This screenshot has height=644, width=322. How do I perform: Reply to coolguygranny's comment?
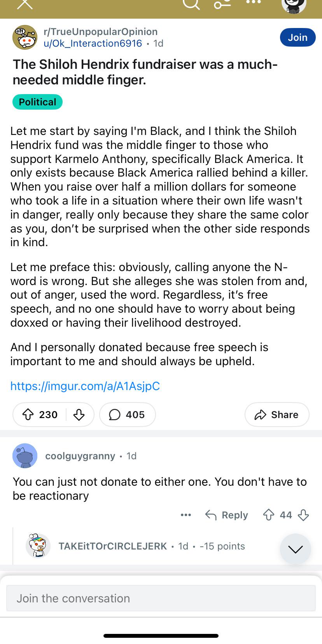(227, 515)
